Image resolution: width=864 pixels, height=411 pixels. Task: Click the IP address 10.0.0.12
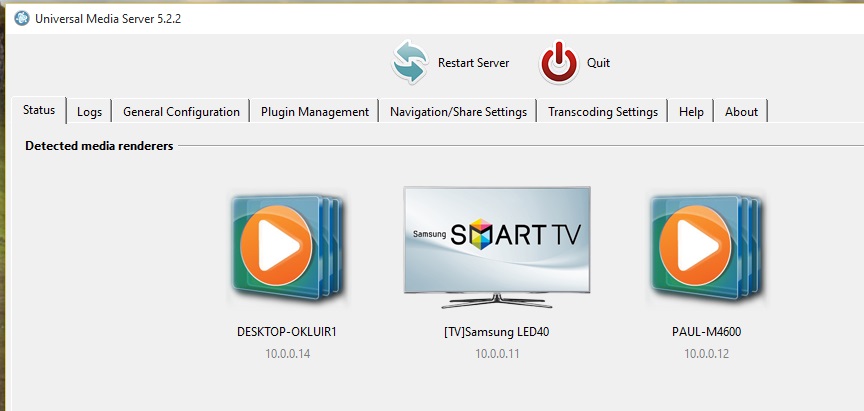click(x=706, y=354)
